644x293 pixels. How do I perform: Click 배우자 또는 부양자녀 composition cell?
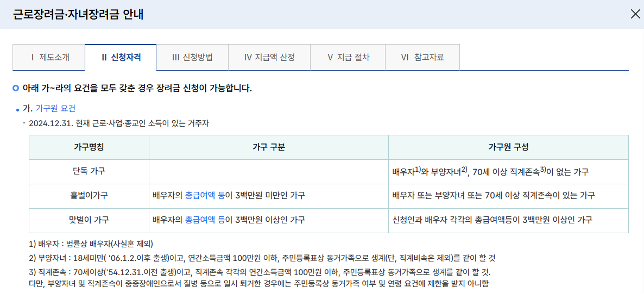click(x=508, y=196)
